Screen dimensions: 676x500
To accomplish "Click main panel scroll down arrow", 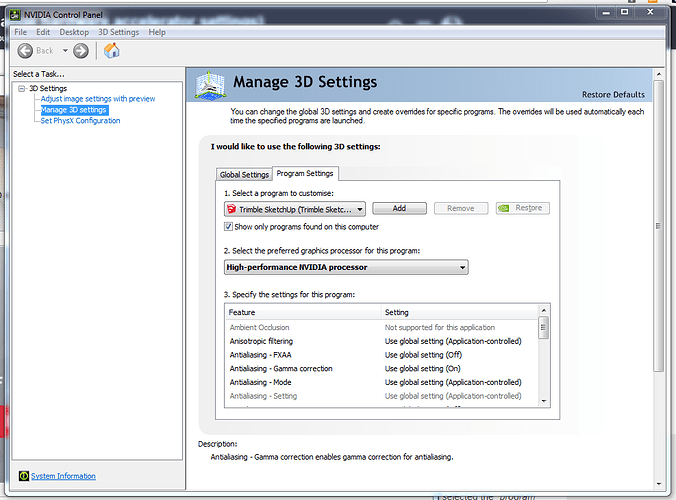I will click(659, 484).
